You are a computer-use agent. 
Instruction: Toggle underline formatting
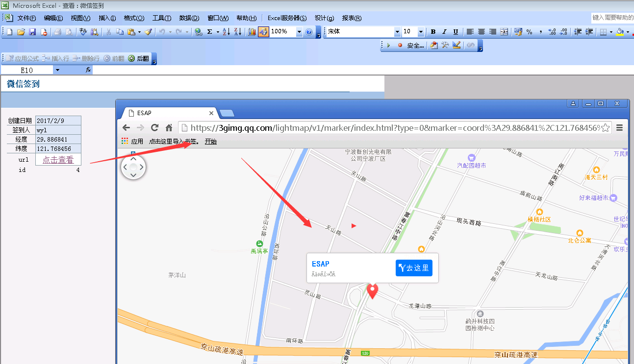[456, 32]
